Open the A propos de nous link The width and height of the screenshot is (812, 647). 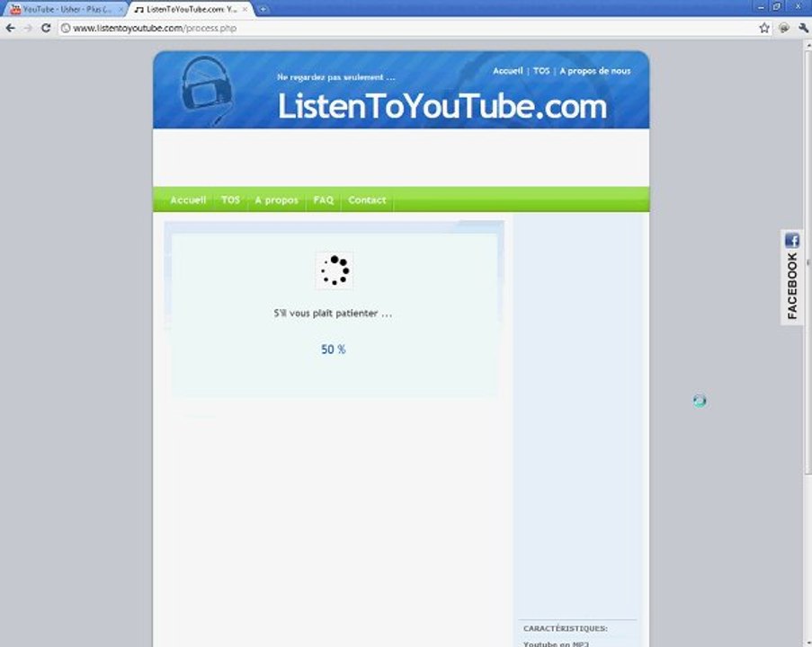pyautogui.click(x=595, y=71)
